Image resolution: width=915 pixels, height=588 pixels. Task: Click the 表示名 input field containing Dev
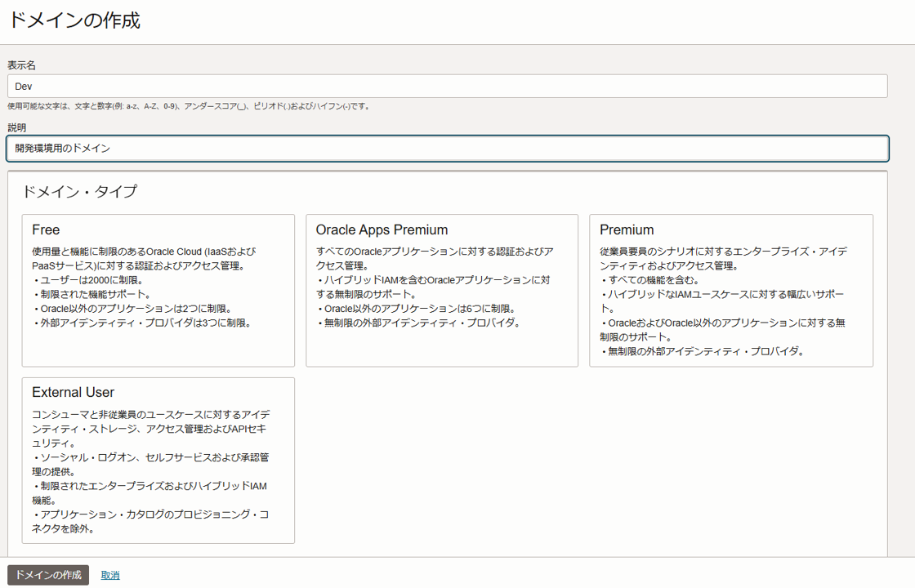pos(448,87)
